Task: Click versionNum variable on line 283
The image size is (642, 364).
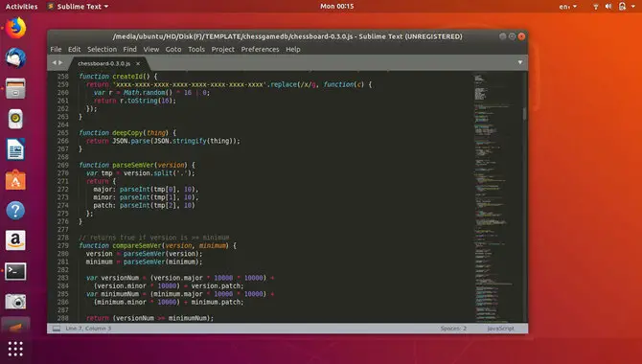Action: [120, 278]
